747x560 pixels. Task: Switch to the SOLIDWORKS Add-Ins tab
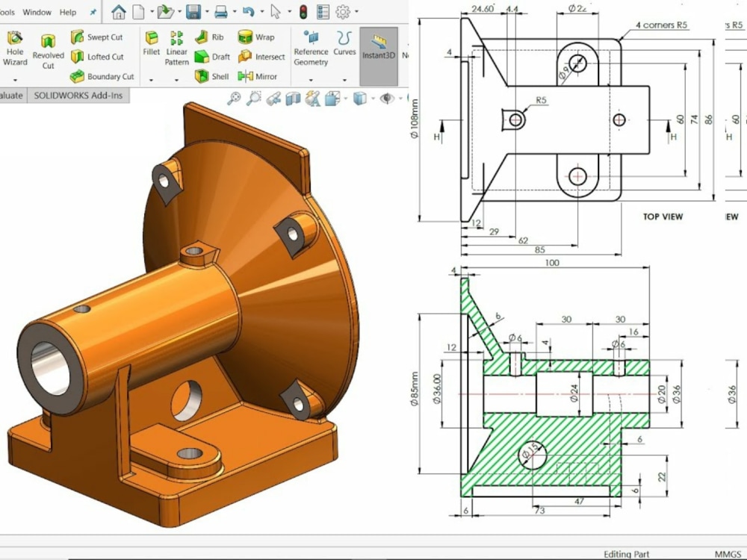pos(78,96)
